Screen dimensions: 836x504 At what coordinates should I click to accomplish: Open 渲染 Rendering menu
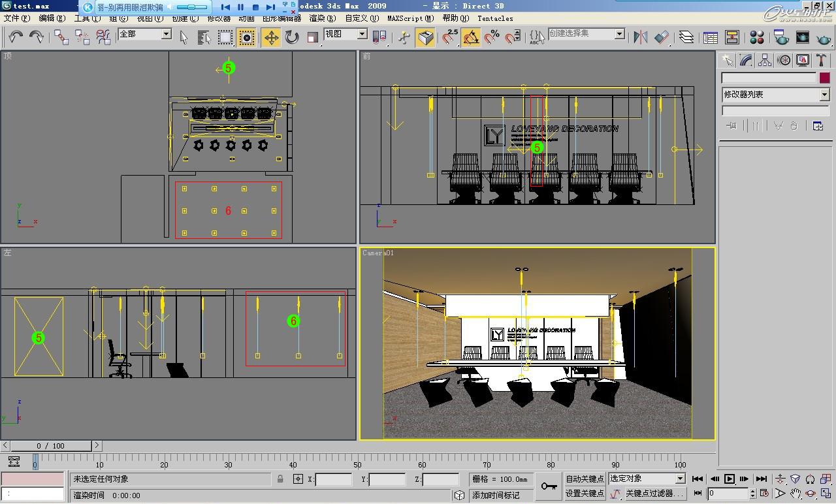[322, 18]
